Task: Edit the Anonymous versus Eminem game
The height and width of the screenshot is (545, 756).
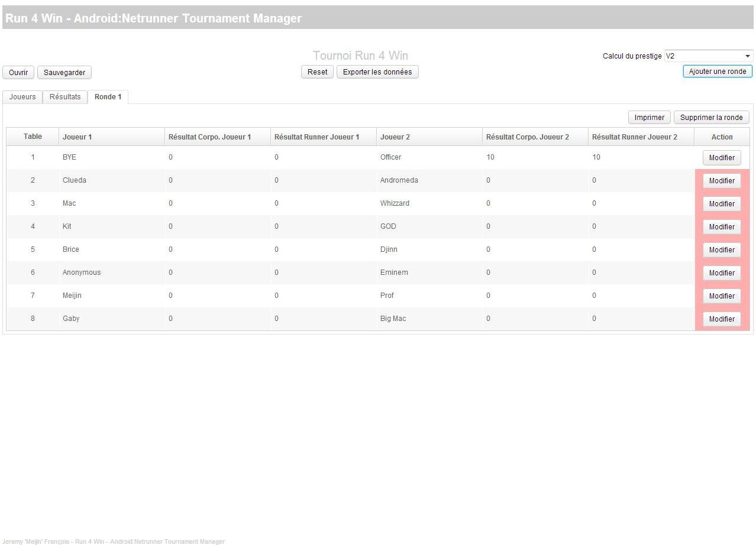Action: [x=721, y=272]
